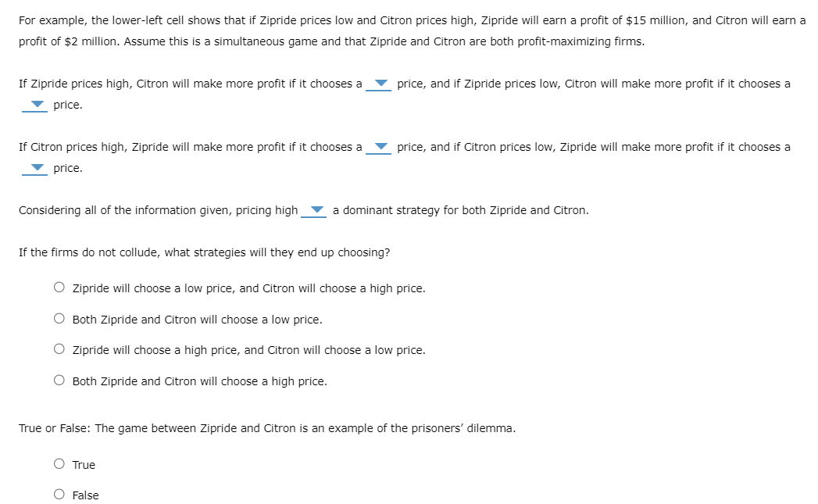Pick "Both Ziprider and Citron will choose a high price"
The image size is (818, 504).
[x=59, y=381]
